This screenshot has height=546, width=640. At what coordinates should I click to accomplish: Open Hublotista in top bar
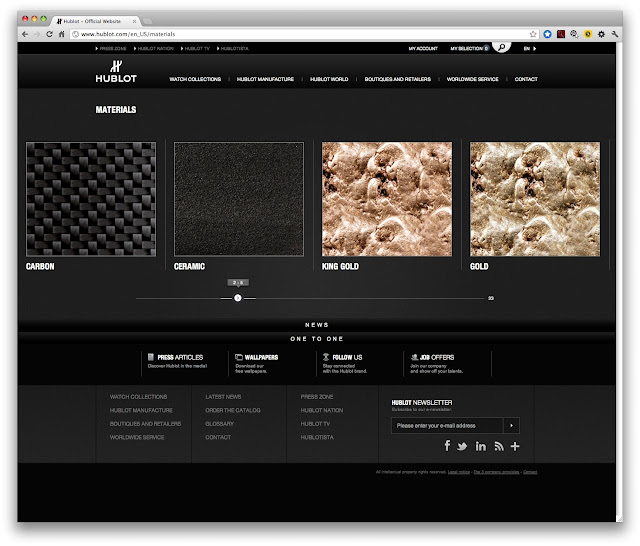(233, 49)
